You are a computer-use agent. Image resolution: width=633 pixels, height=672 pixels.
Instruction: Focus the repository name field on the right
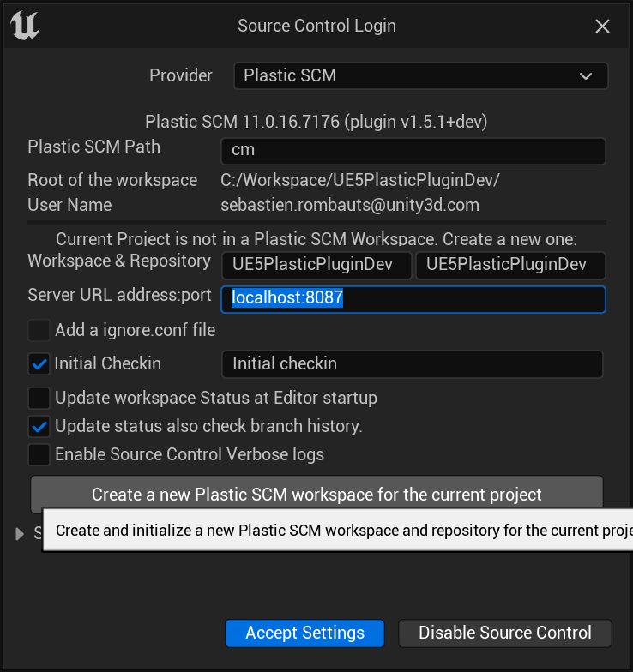[x=510, y=266]
